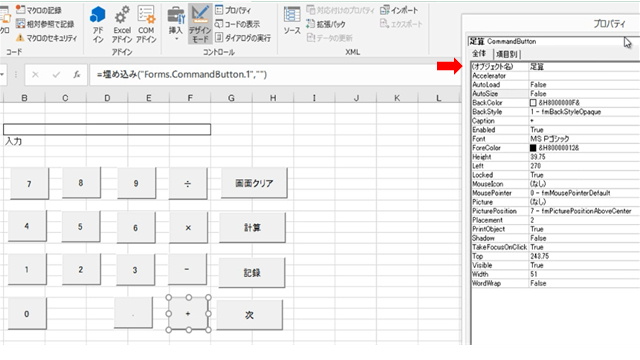
Task: Click the 計算 (calculate) button
Action: (252, 227)
